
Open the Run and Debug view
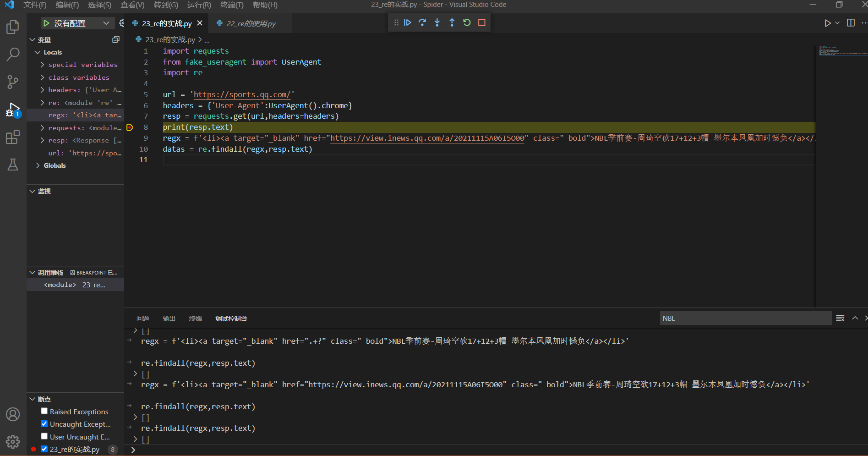(x=13, y=110)
